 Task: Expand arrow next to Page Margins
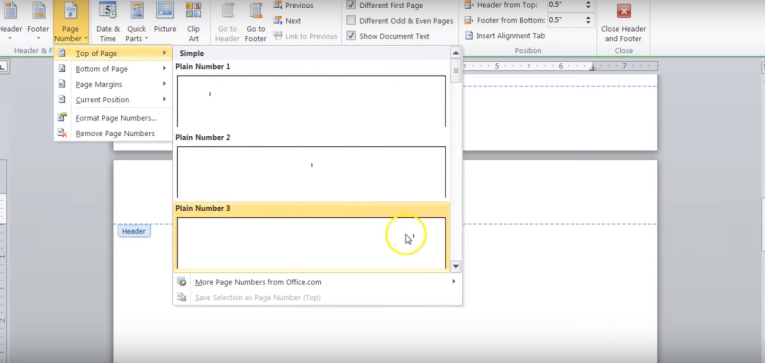coord(164,84)
